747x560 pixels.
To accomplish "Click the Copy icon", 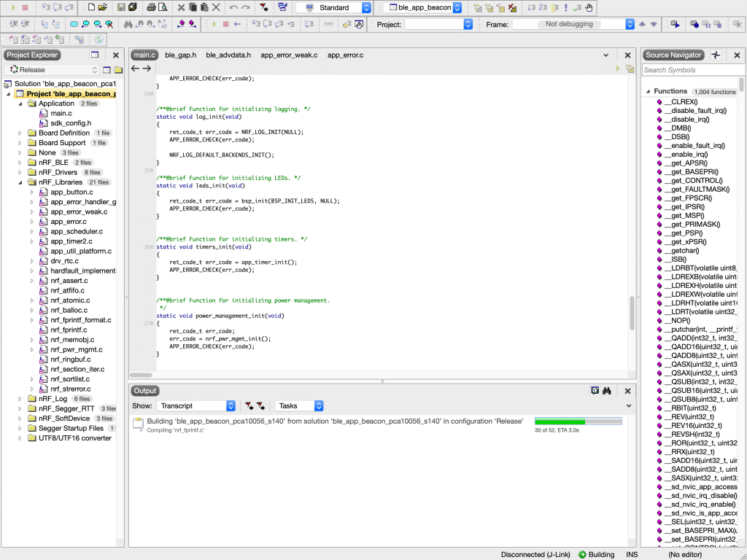I will [193, 7].
